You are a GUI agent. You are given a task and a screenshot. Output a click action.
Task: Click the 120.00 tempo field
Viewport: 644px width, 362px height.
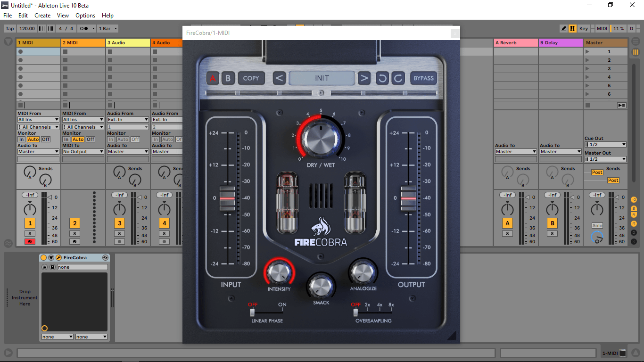pyautogui.click(x=27, y=29)
